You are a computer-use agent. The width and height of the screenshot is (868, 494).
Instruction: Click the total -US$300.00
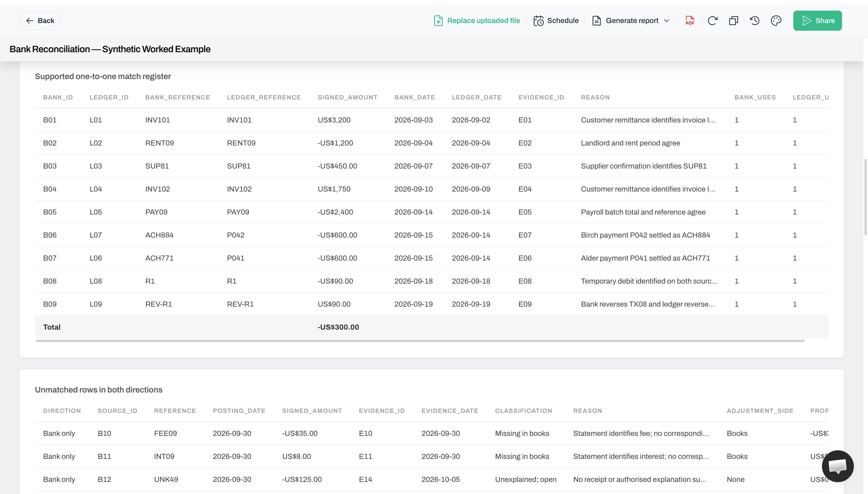[x=338, y=327]
